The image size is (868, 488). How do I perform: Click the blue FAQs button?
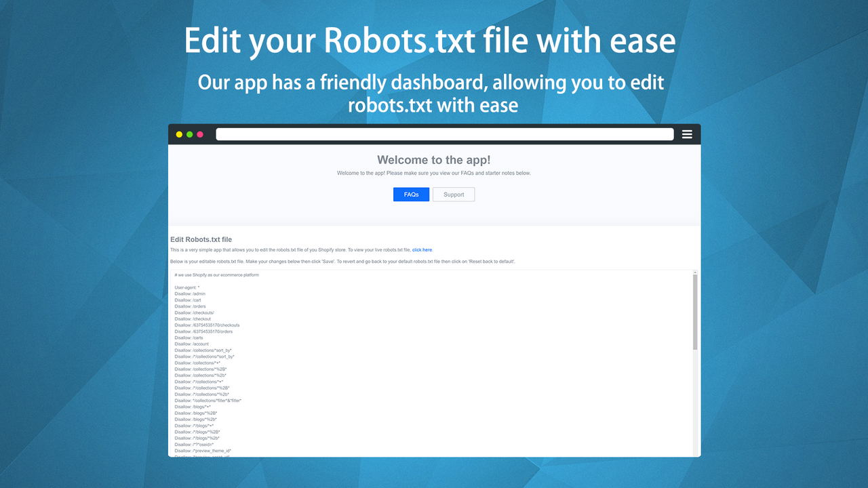[411, 194]
